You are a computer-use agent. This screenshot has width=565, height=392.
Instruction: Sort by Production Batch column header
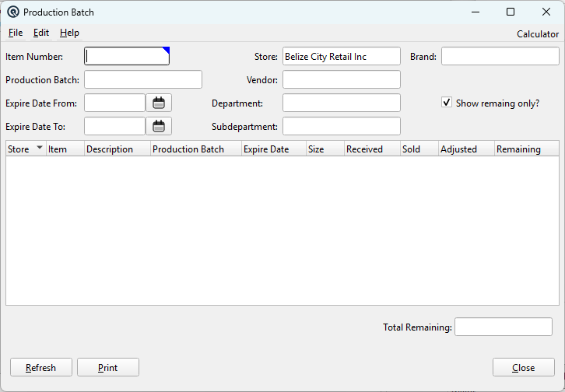click(x=196, y=149)
